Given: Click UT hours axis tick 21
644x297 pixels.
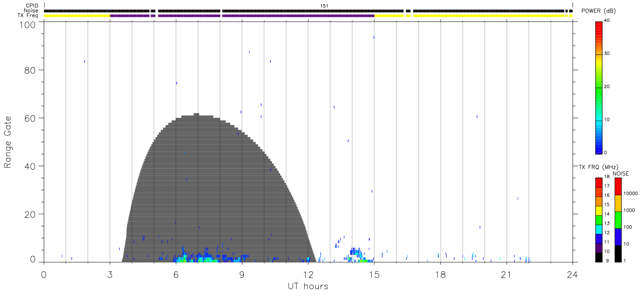Looking at the screenshot, I should click(506, 274).
